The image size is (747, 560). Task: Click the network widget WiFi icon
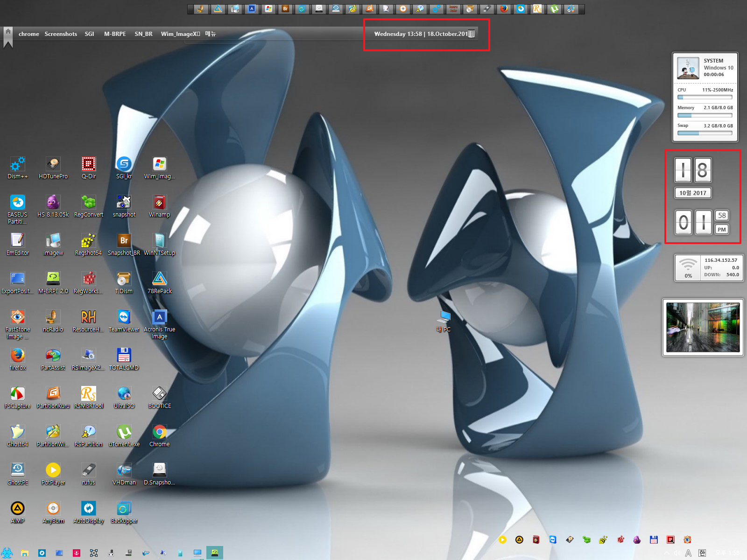click(688, 265)
